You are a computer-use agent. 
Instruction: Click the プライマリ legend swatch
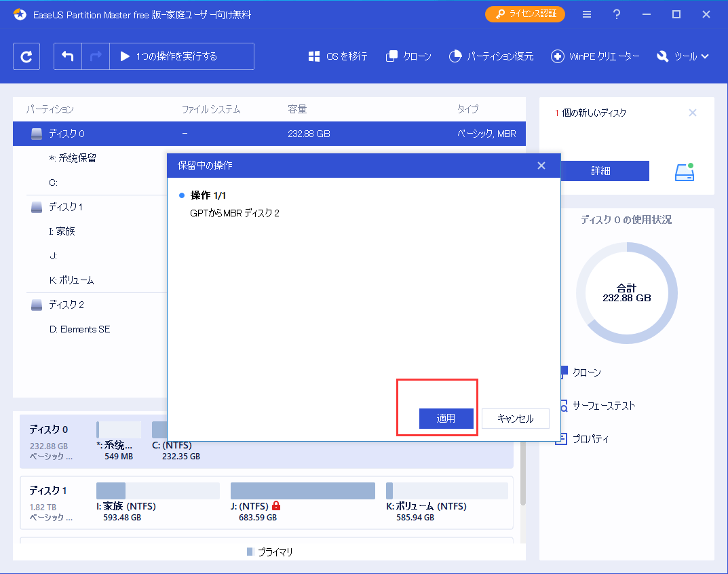point(250,552)
